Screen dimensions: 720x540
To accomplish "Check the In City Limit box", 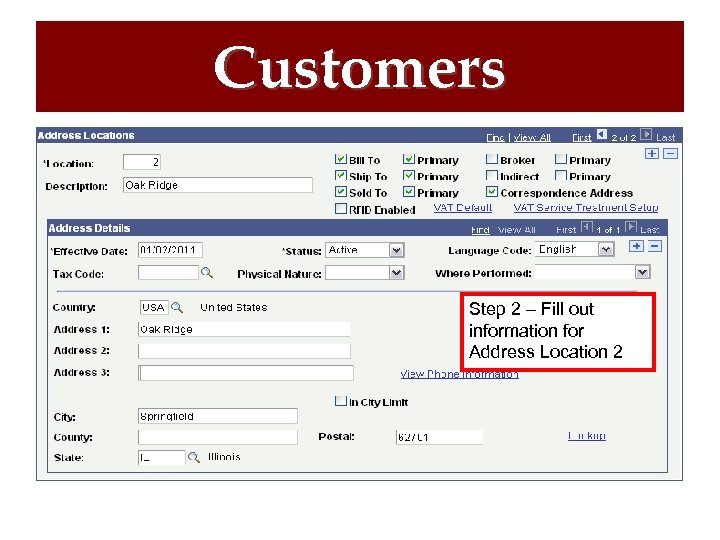I will click(x=340, y=401).
